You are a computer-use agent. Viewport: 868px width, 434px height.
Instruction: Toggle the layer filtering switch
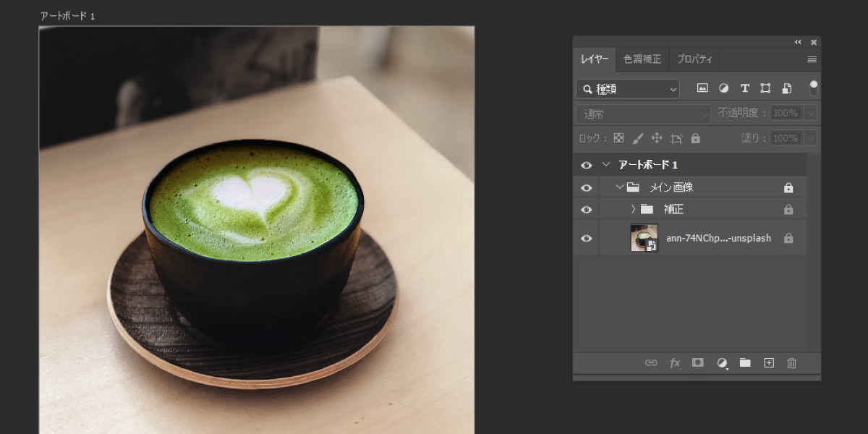(814, 88)
